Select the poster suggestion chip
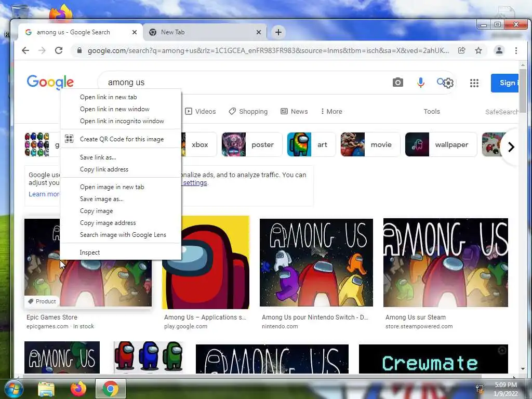 click(x=252, y=144)
